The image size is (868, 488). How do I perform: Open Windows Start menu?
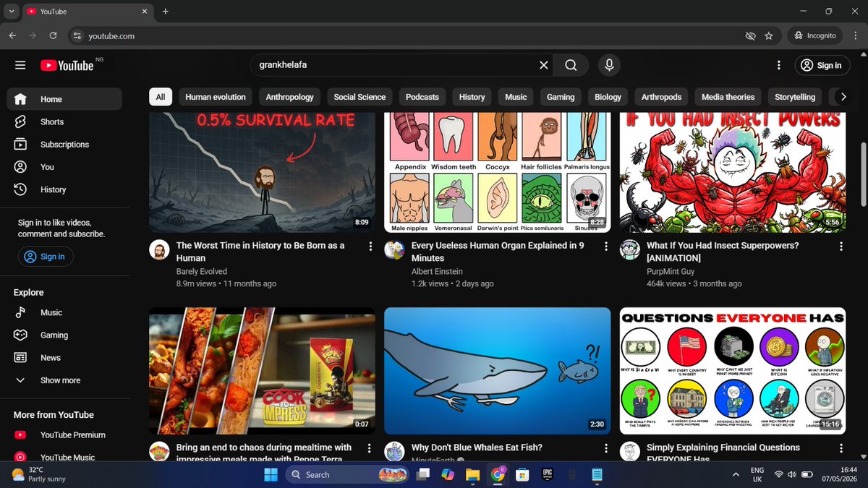click(271, 474)
